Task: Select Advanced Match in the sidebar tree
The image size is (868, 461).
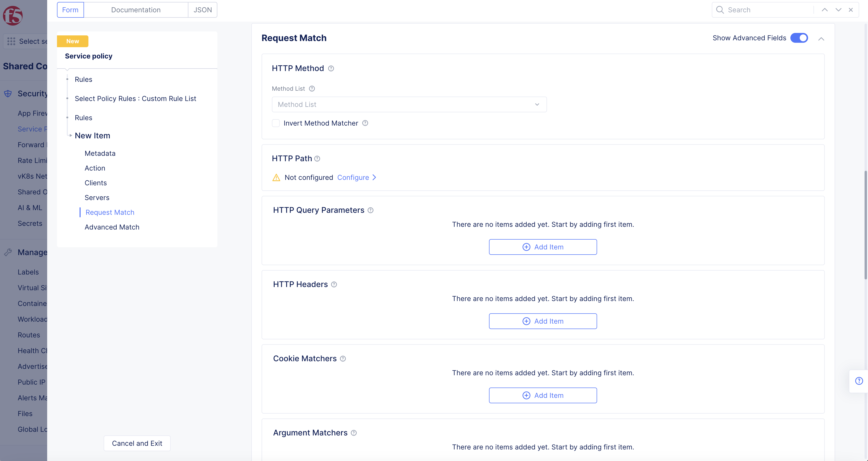Action: point(112,227)
